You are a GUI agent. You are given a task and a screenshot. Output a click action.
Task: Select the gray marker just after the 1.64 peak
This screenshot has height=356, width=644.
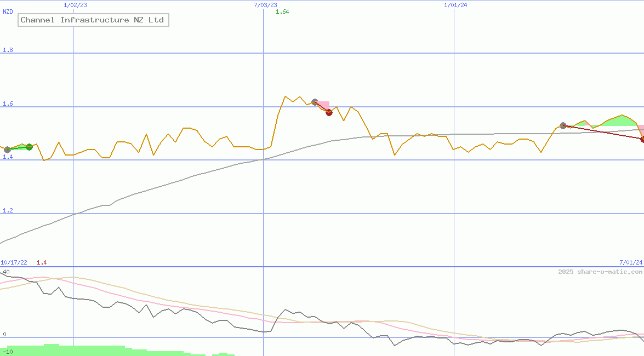tap(315, 102)
